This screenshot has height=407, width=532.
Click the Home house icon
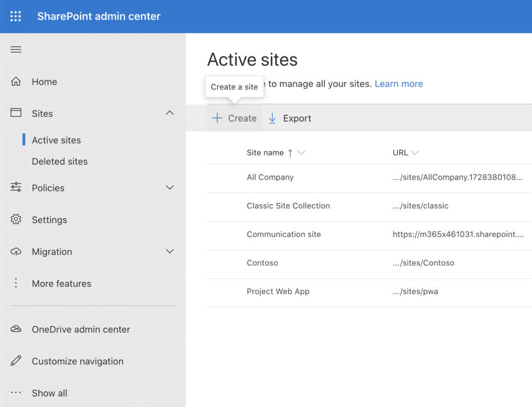pos(16,82)
